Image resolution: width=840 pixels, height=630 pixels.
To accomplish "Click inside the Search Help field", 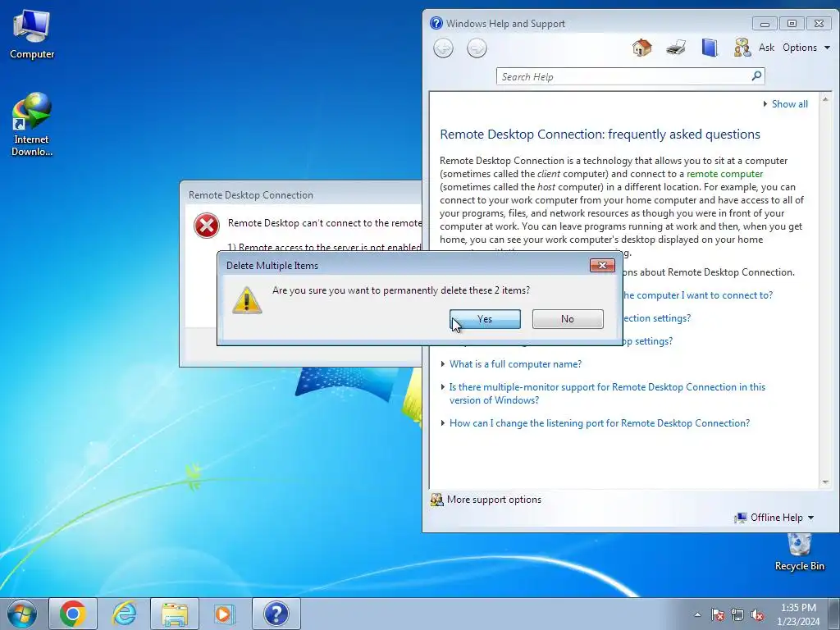I will 624,76.
